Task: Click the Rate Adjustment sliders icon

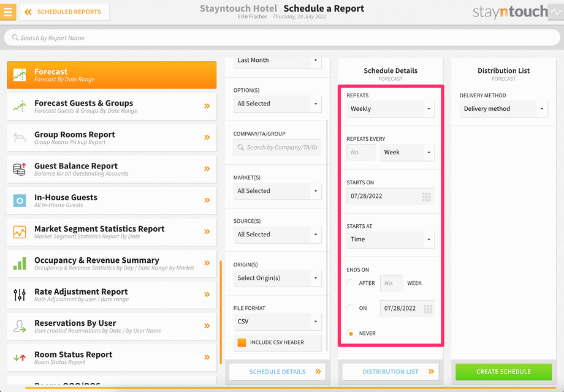Action: (x=20, y=295)
